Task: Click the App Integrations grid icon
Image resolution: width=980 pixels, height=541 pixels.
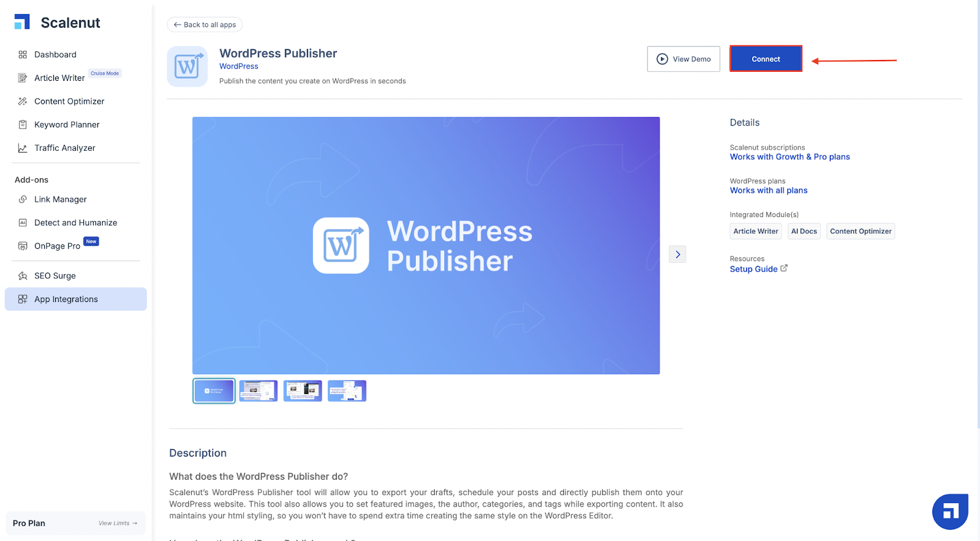Action: 23,299
